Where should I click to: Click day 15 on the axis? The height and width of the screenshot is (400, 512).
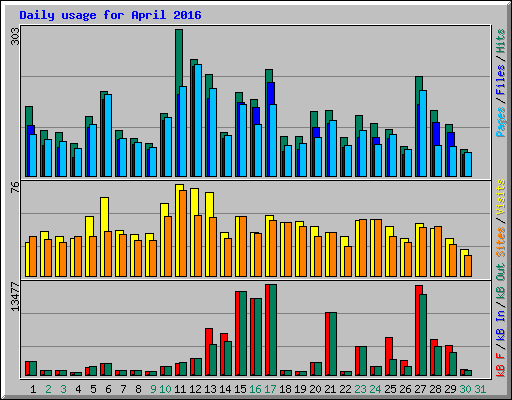click(240, 389)
